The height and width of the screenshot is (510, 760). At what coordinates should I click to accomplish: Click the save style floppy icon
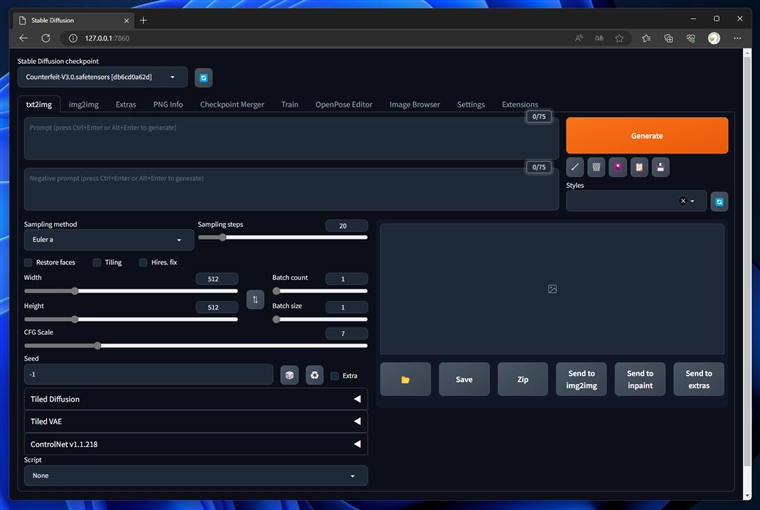point(660,167)
